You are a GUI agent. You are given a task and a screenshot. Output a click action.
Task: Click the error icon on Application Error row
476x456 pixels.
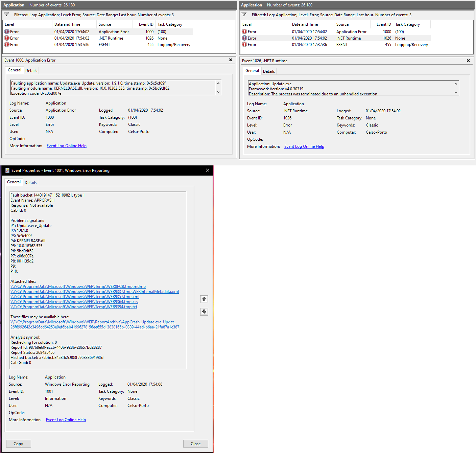pos(7,31)
